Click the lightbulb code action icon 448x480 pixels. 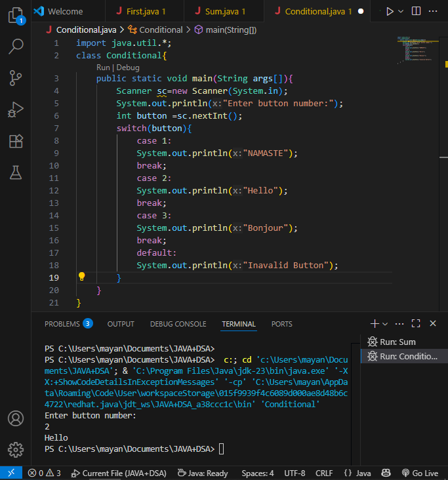pos(81,277)
